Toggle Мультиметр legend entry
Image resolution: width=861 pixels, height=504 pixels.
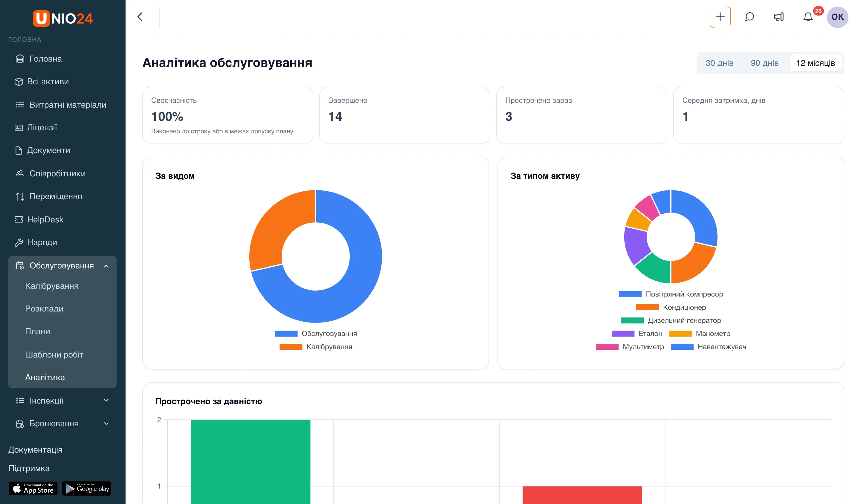tap(630, 347)
